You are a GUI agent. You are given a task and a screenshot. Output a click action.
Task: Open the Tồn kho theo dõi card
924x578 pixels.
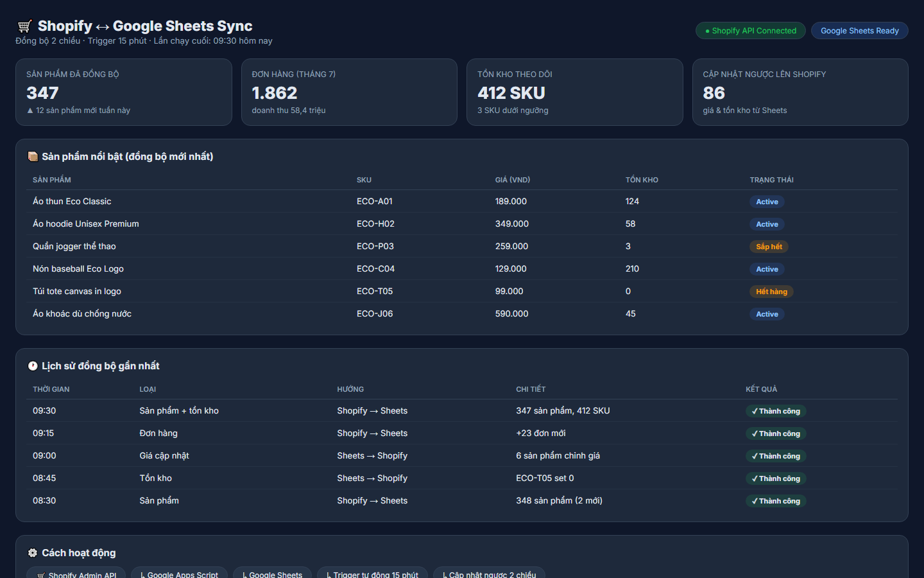(575, 92)
